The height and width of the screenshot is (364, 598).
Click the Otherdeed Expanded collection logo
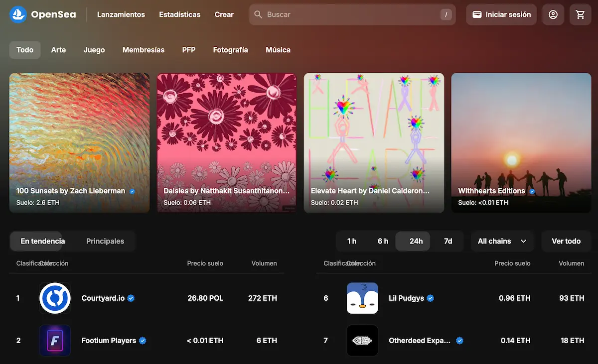(x=362, y=341)
